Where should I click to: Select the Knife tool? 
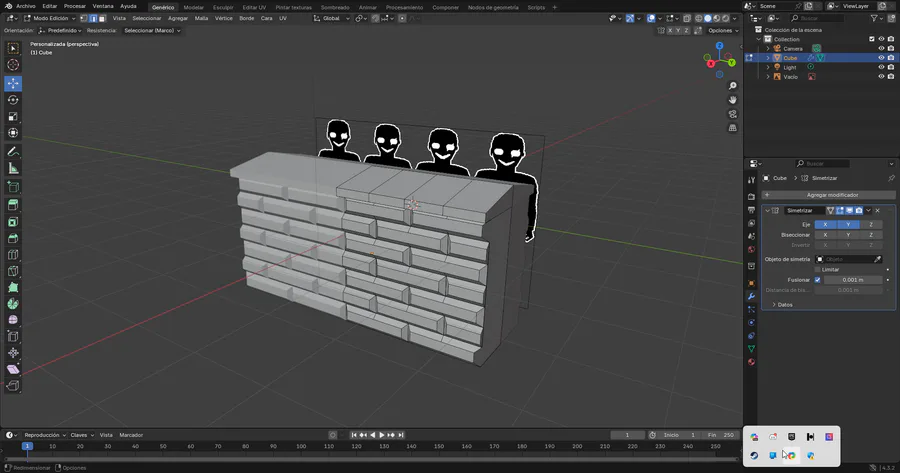(x=13, y=271)
